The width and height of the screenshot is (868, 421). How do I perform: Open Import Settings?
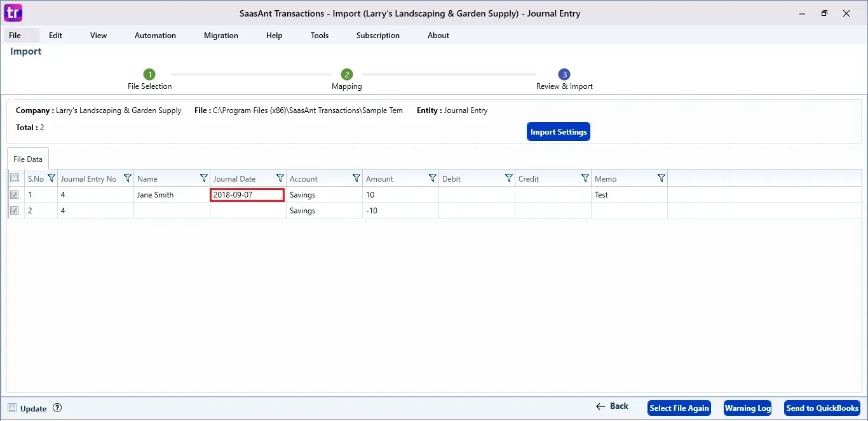coord(558,132)
